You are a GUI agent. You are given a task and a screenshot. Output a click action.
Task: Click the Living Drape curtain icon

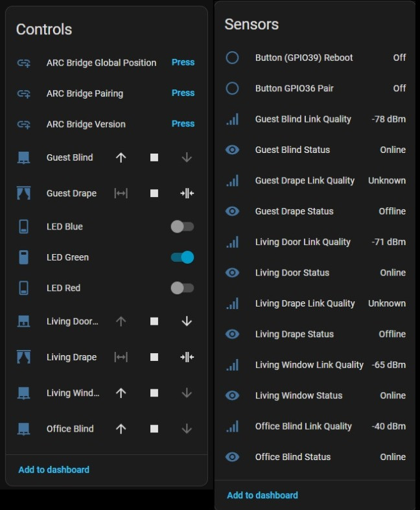(24, 357)
